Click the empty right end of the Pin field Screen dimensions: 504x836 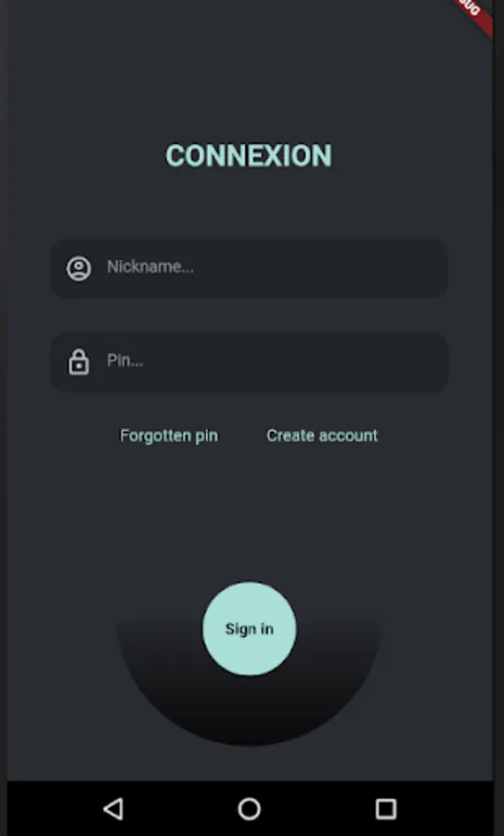[405, 362]
